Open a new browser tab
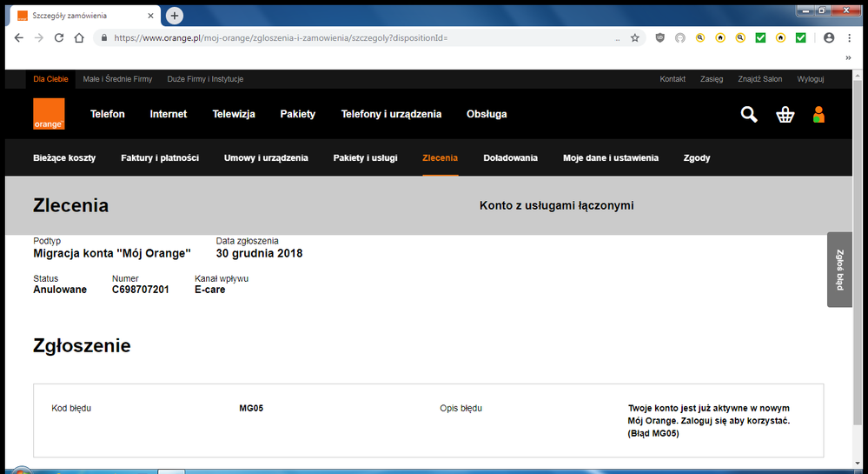The image size is (868, 474). coord(175,16)
